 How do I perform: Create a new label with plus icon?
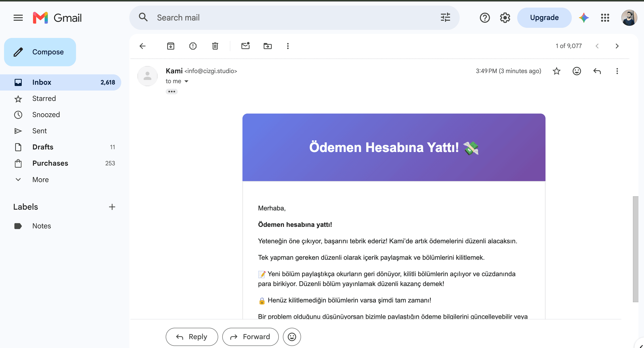pyautogui.click(x=112, y=207)
